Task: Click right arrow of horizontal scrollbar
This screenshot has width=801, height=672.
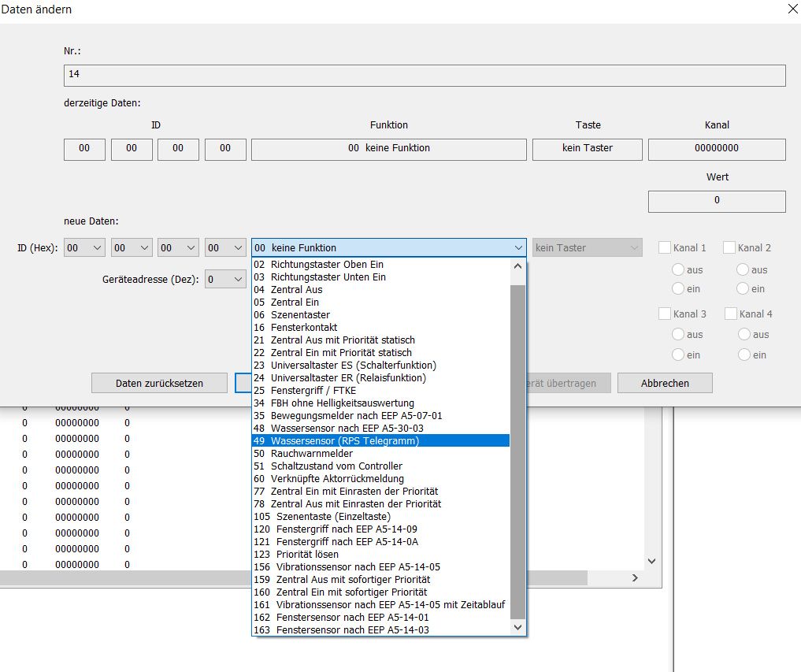Action: [x=635, y=577]
